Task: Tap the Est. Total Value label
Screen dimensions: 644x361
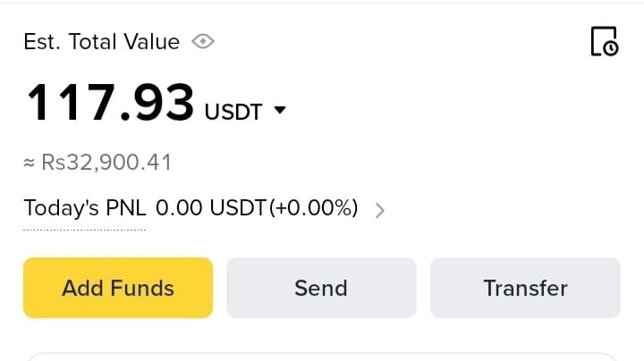Action: pos(101,41)
